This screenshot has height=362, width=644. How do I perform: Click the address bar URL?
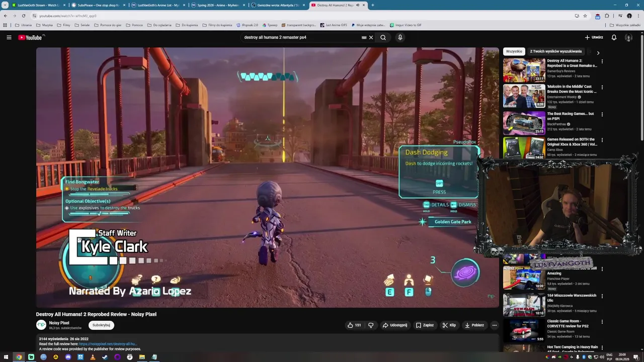tap(68, 16)
